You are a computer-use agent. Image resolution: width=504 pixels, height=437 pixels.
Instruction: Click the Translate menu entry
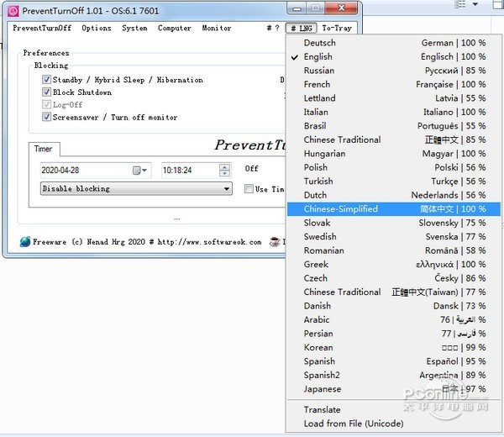click(x=394, y=409)
